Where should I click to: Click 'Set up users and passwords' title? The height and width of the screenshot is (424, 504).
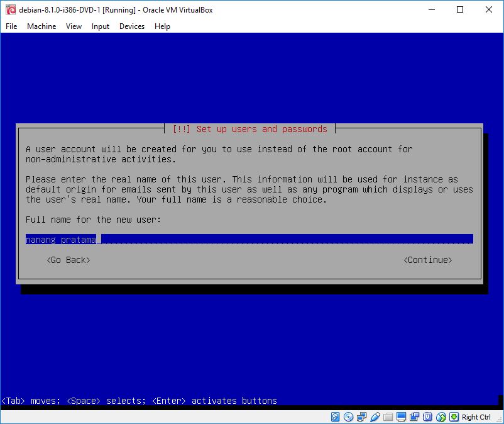coord(261,130)
